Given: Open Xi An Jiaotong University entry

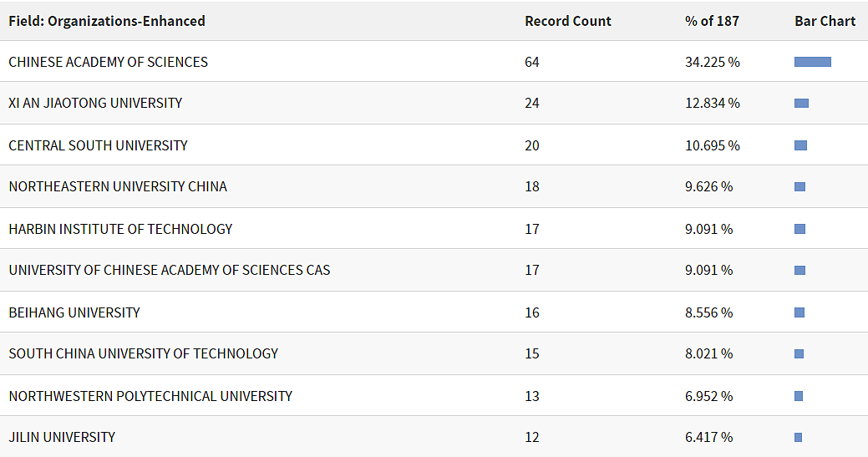Looking at the screenshot, I should click(95, 103).
